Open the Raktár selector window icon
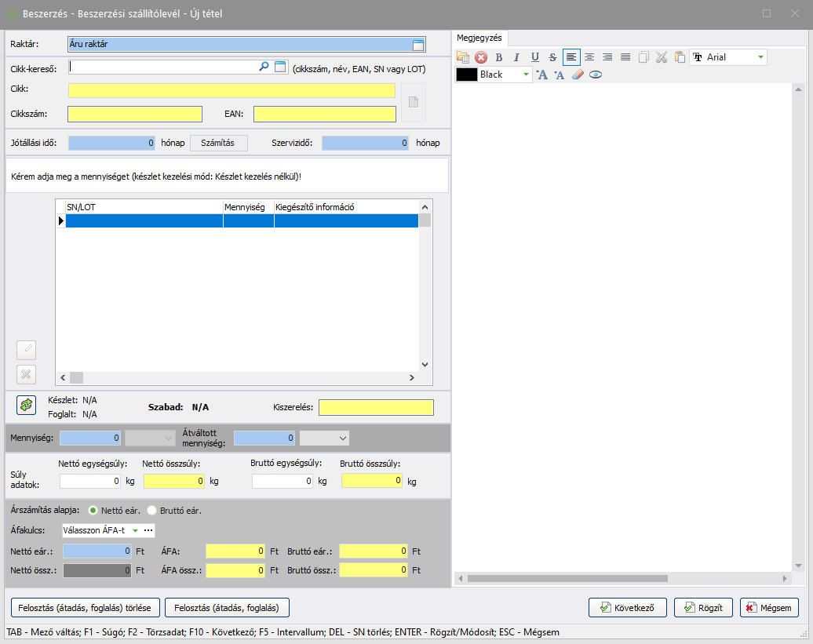The height and width of the screenshot is (644, 813). point(418,45)
